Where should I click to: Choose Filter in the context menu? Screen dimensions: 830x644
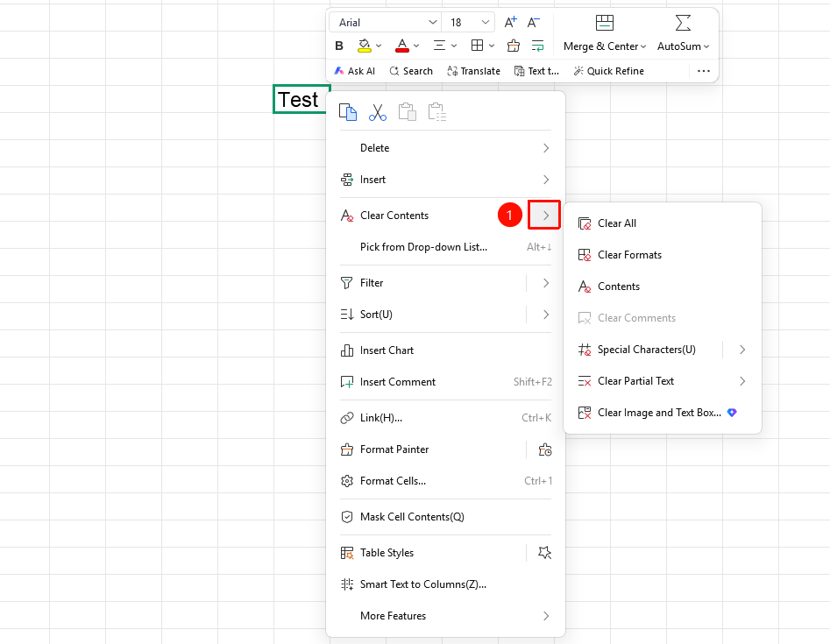pyautogui.click(x=431, y=283)
